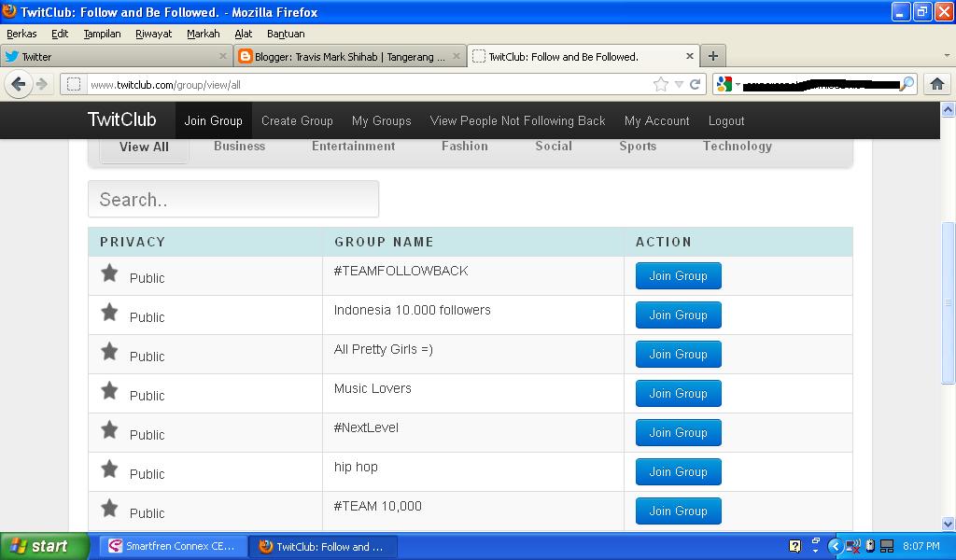This screenshot has width=956, height=560.
Task: Open the Berkas menu
Action: 21,34
